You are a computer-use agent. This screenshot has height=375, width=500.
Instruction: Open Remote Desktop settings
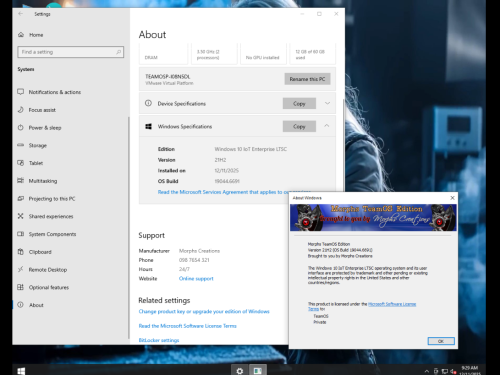48,270
